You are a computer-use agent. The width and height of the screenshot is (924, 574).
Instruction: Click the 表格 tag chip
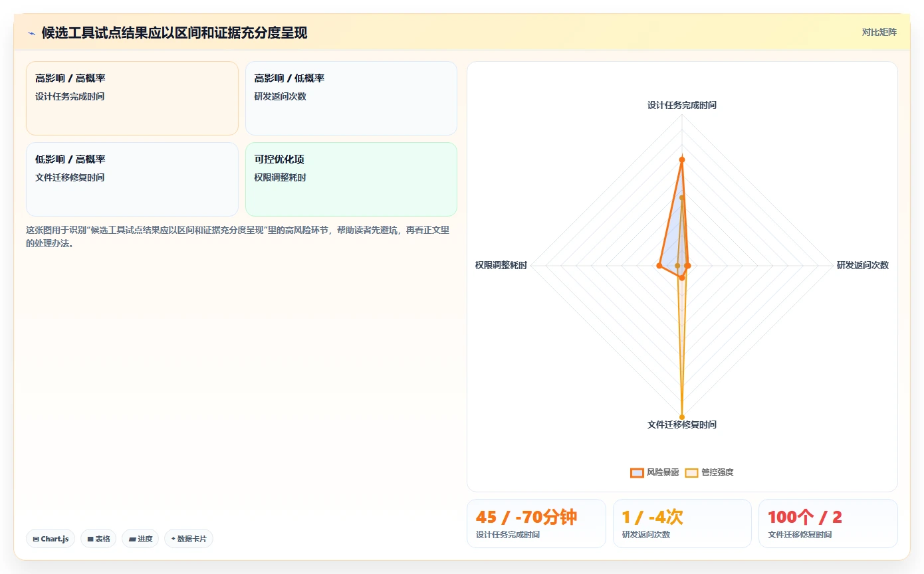pyautogui.click(x=98, y=539)
